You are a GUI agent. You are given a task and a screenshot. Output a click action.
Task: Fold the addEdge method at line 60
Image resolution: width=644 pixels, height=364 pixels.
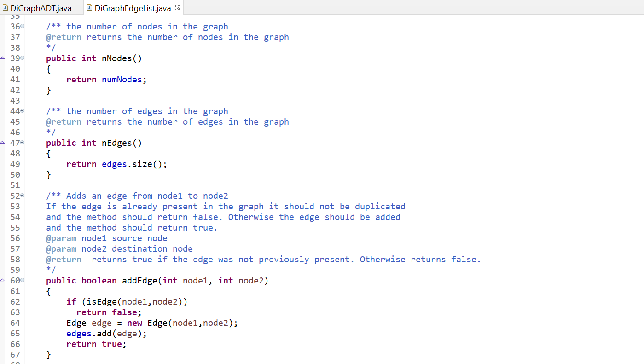(22, 280)
